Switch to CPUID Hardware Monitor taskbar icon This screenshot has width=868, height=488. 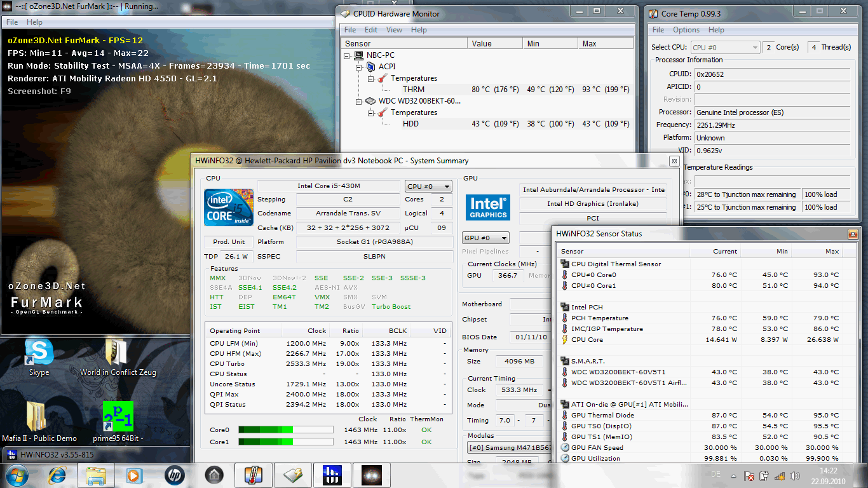(292, 475)
